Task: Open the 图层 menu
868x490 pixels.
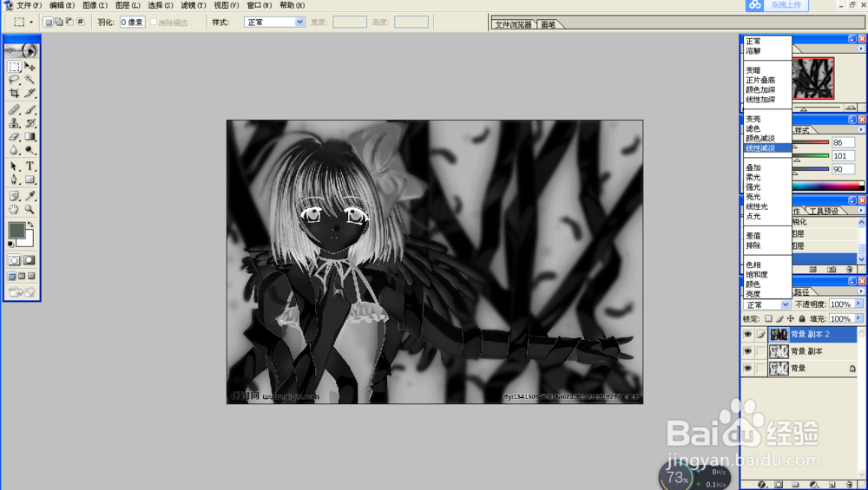Action: click(128, 5)
